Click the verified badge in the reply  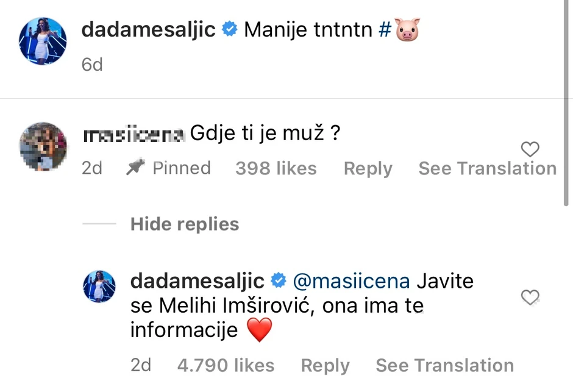(279, 281)
